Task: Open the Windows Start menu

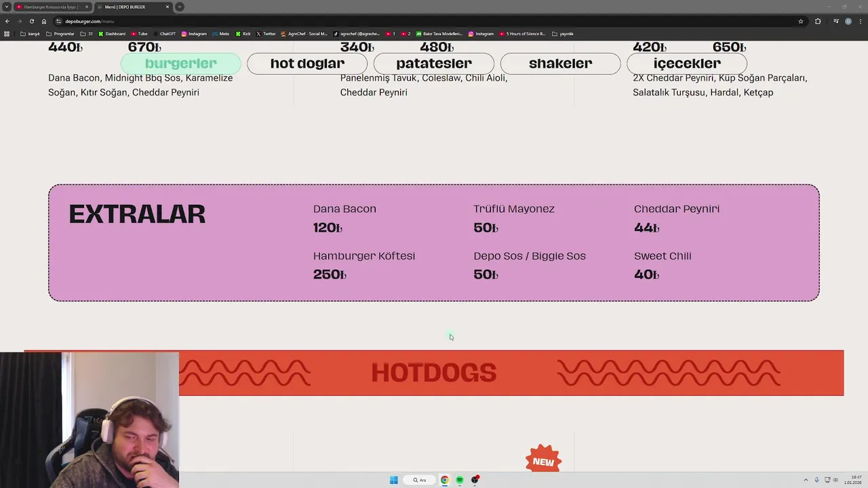Action: 394,480
